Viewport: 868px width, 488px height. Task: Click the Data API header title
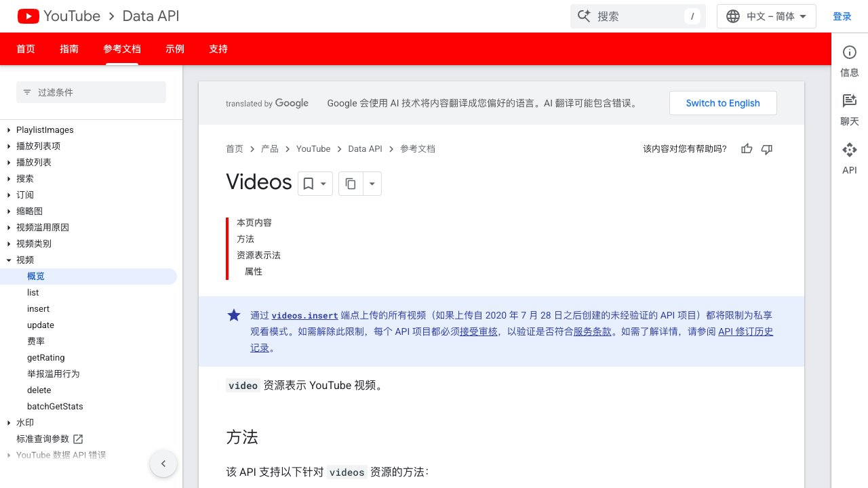[151, 16]
